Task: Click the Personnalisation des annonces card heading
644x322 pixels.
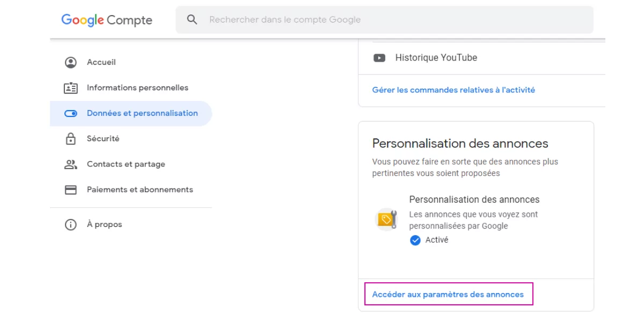Action: 460,143
